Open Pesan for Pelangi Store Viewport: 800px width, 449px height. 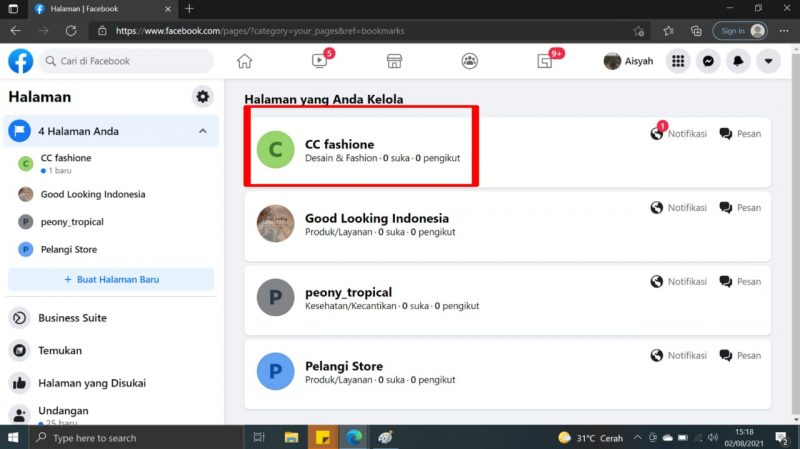point(740,356)
